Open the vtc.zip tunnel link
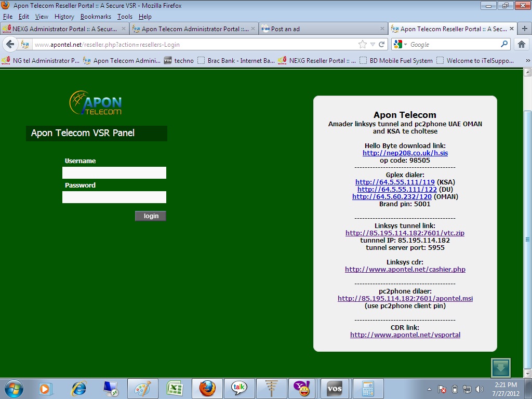532x399 pixels. coord(405,233)
